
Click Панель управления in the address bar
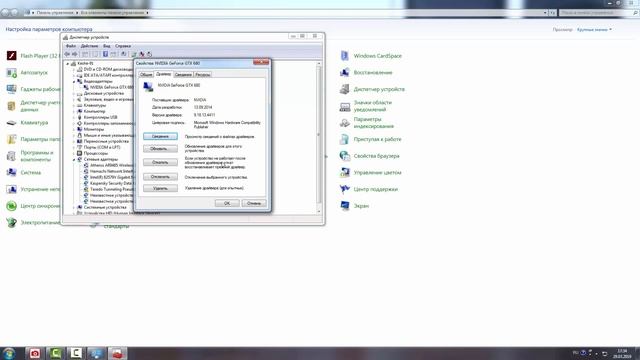click(55, 13)
